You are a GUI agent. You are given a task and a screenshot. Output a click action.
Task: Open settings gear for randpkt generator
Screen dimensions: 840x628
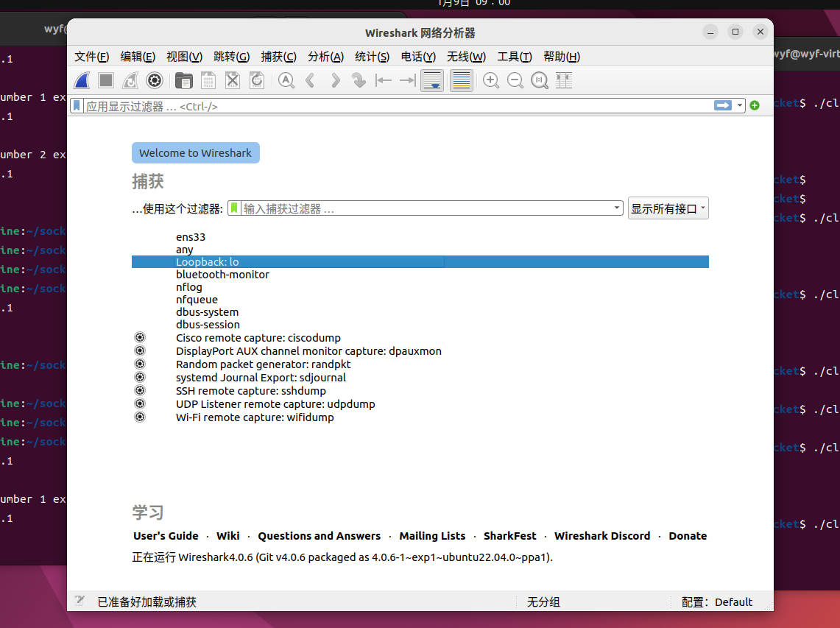140,364
